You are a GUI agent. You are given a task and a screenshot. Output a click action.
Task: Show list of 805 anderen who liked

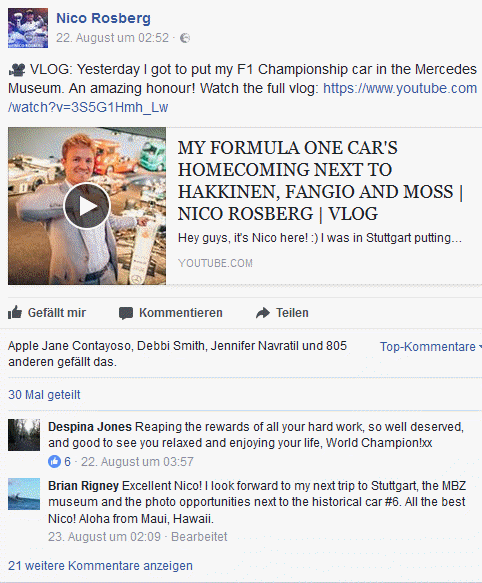tap(178, 354)
